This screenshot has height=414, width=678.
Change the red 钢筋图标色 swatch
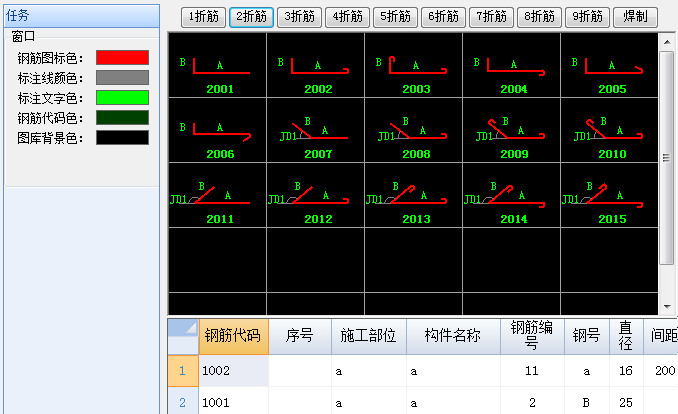122,58
